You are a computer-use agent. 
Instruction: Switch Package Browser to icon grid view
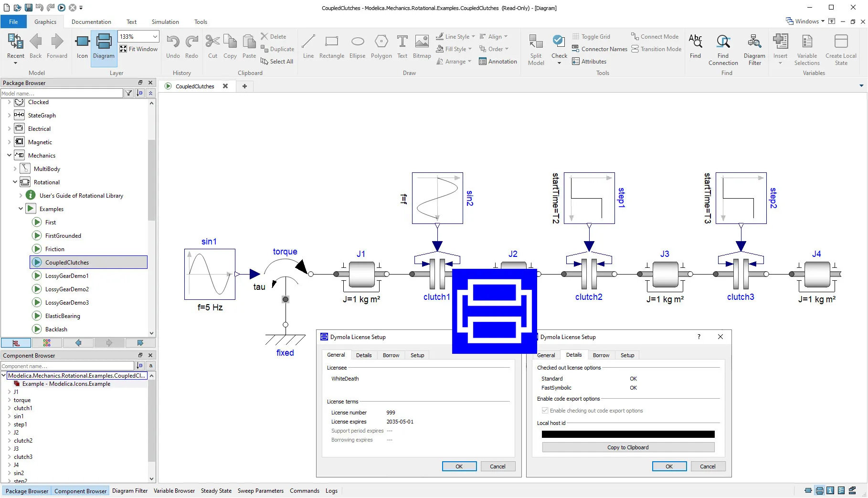pyautogui.click(x=46, y=343)
